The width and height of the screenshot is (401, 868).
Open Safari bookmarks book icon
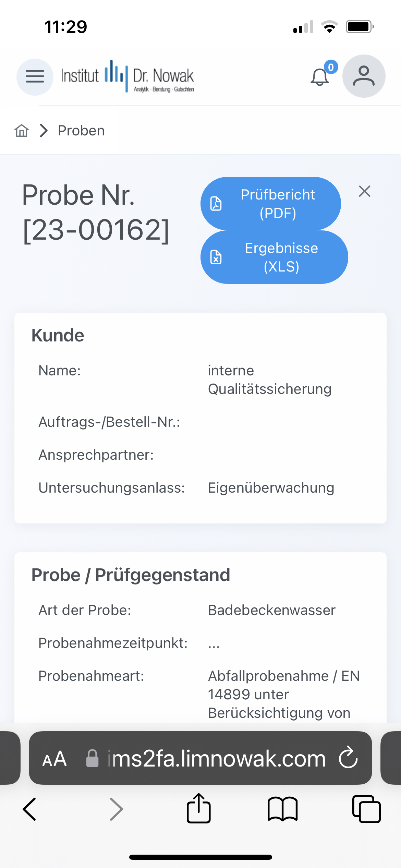pyautogui.click(x=282, y=809)
